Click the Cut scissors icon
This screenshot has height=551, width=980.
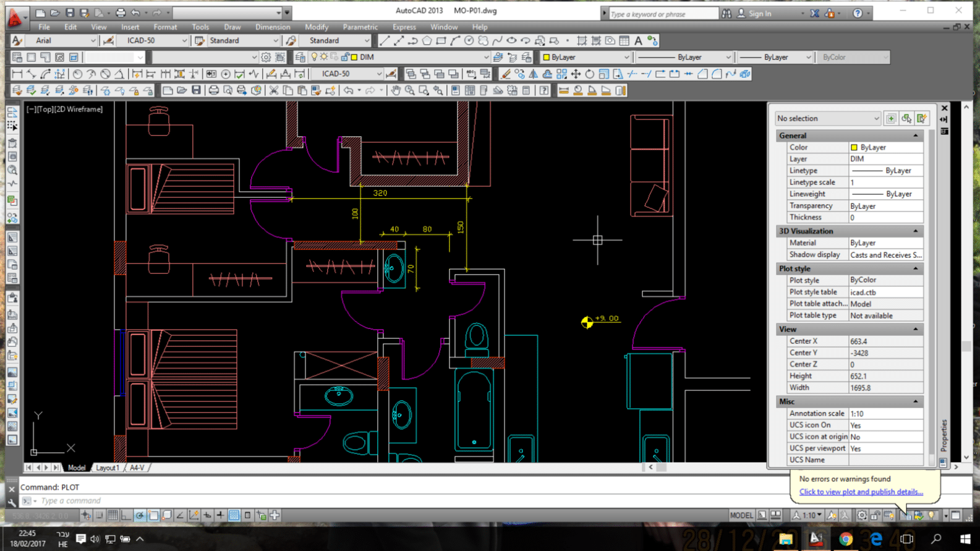(273, 91)
